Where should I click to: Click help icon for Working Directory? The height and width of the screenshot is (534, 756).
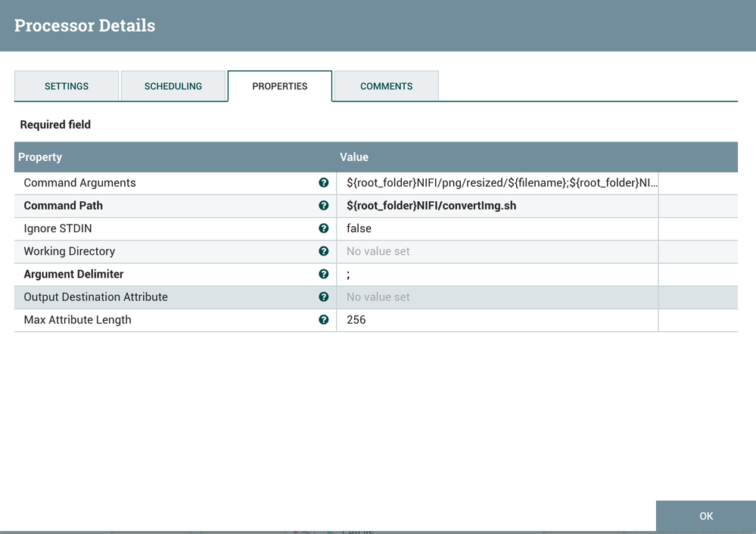click(324, 251)
